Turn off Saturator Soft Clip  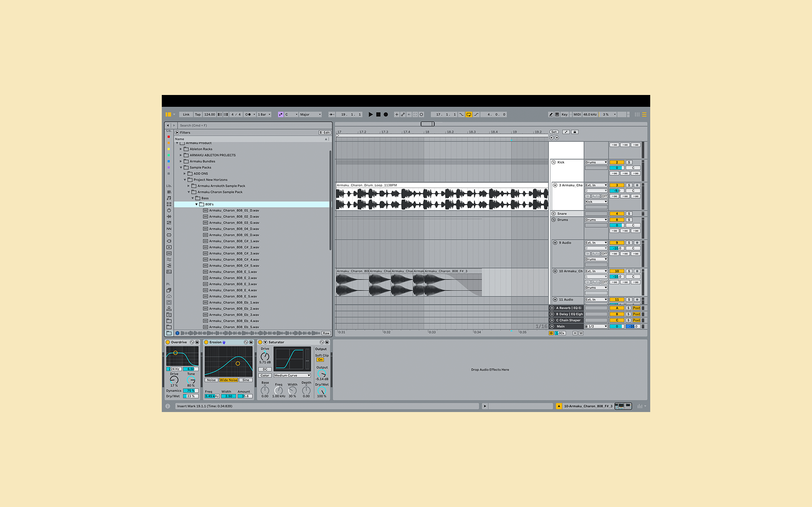320,360
